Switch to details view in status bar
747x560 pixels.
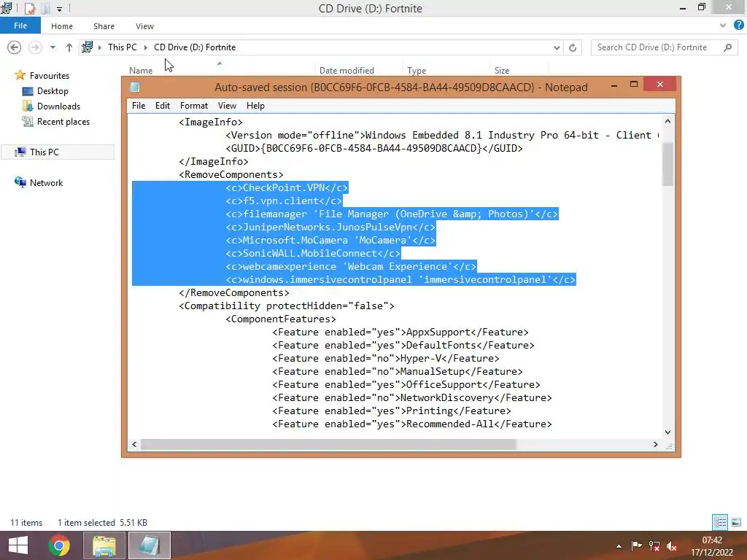coord(720,522)
